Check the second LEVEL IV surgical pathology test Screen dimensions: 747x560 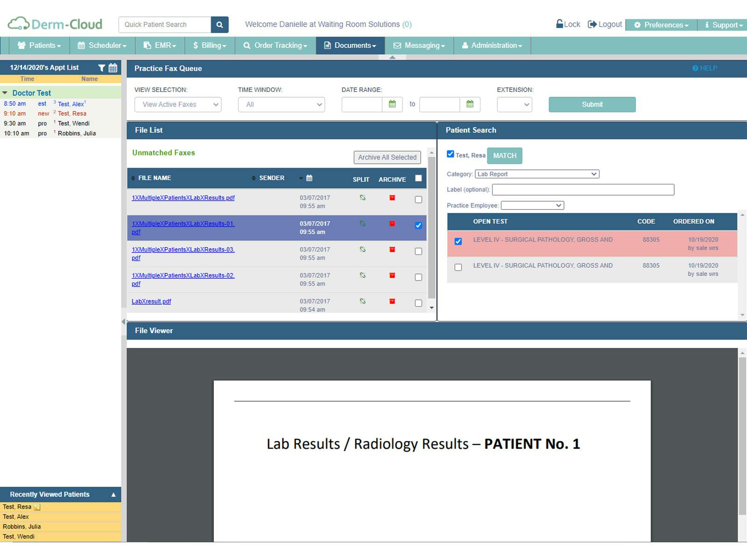[x=458, y=267]
